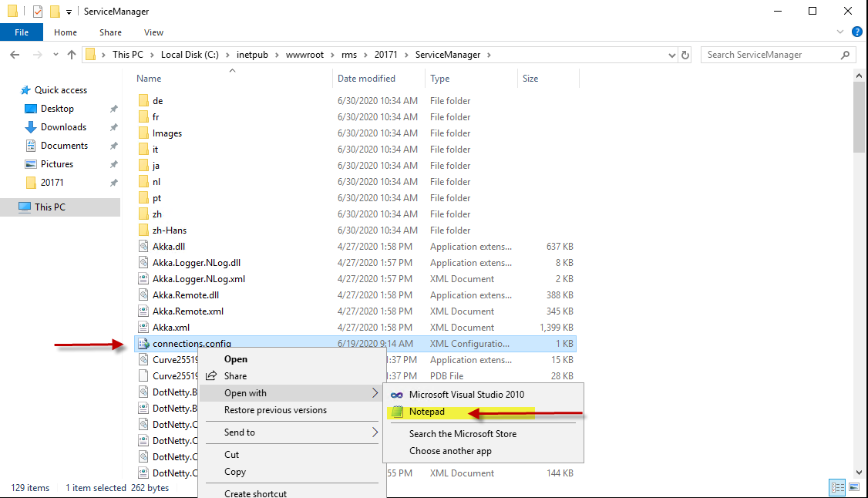Screen dimensions: 868x498
Task: Select the Akka.Logger.NLog.dll file
Action: (197, 263)
